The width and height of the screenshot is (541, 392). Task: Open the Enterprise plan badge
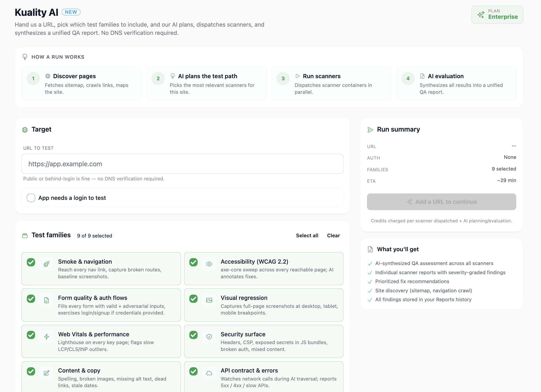click(x=497, y=14)
